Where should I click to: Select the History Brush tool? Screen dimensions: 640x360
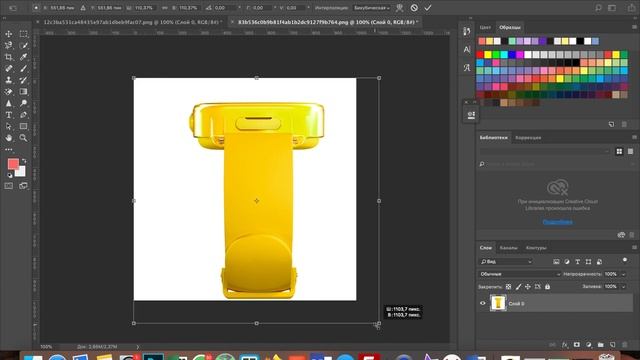tap(24, 80)
